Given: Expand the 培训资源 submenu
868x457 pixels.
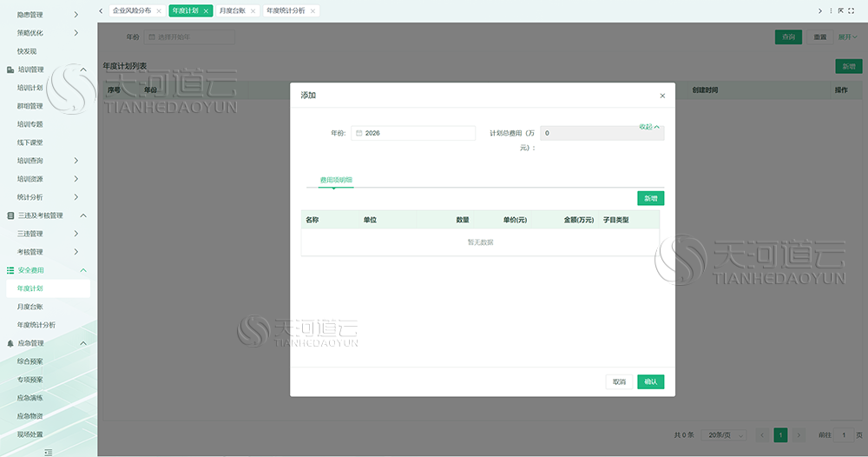Looking at the screenshot, I should tap(76, 179).
